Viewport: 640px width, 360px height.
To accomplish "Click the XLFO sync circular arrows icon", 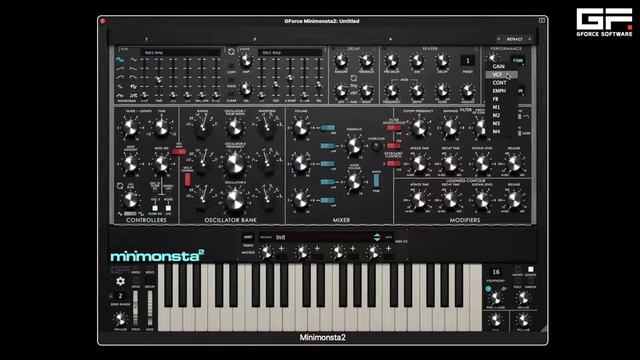I will [x=231, y=52].
